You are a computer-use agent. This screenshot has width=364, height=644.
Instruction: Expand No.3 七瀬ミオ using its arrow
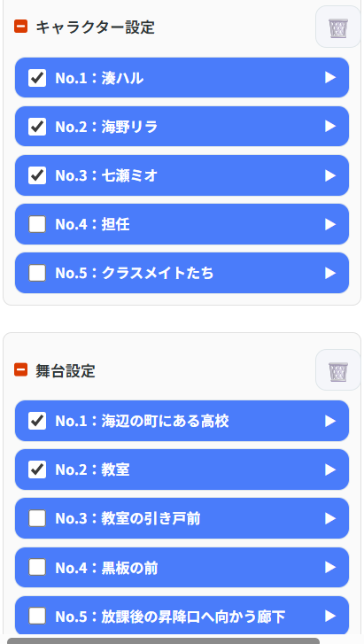[x=330, y=175]
